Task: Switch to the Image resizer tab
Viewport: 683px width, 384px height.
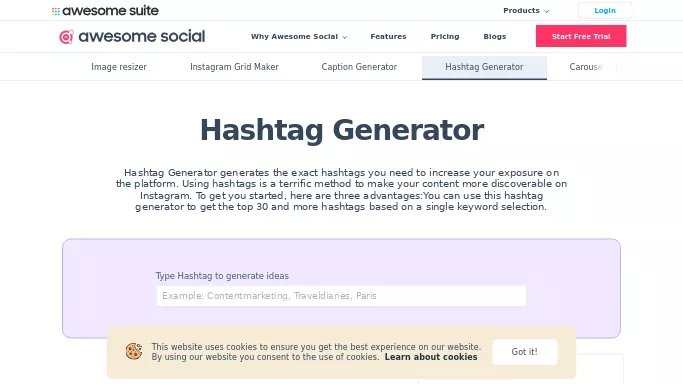Action: tap(119, 67)
